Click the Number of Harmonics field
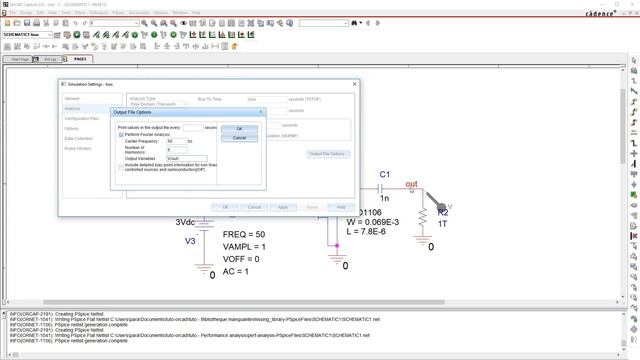Image resolution: width=640 pixels, height=360 pixels. click(177, 150)
